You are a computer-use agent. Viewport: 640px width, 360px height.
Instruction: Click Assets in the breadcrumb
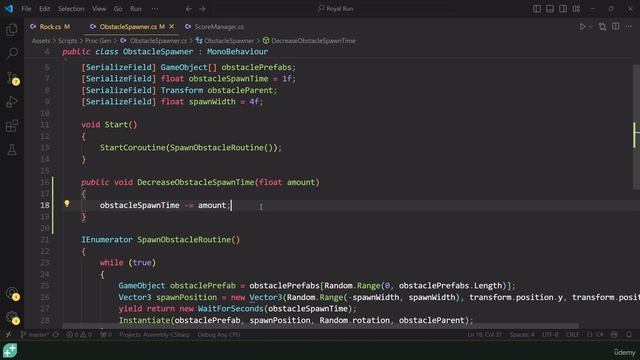pyautogui.click(x=41, y=41)
